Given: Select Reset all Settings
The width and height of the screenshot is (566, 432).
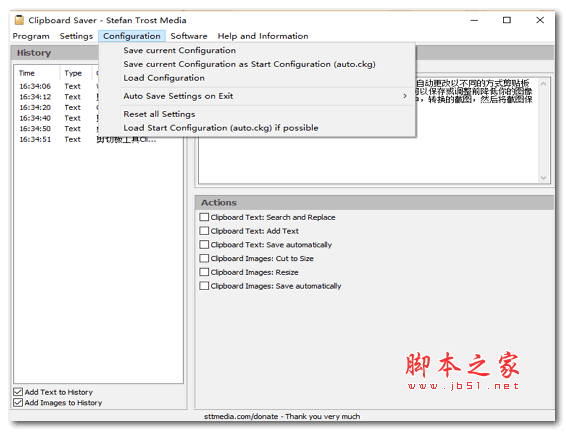Looking at the screenshot, I should point(257,114).
